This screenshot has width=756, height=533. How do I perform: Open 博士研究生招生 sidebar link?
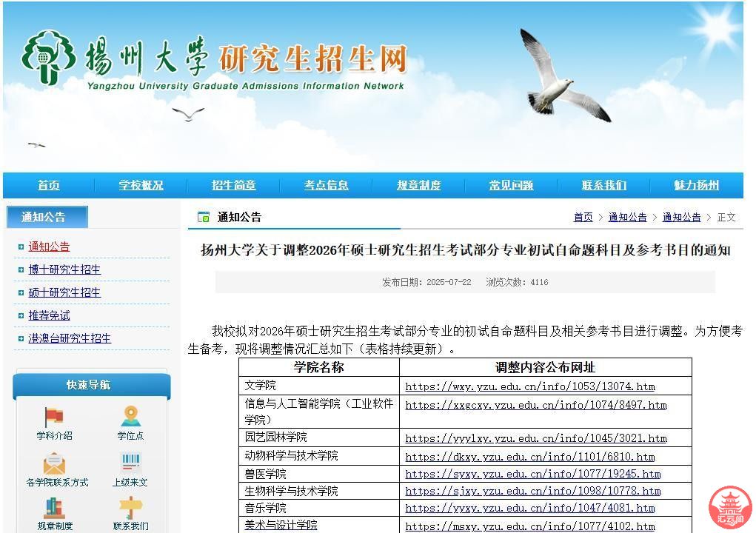pos(64,270)
